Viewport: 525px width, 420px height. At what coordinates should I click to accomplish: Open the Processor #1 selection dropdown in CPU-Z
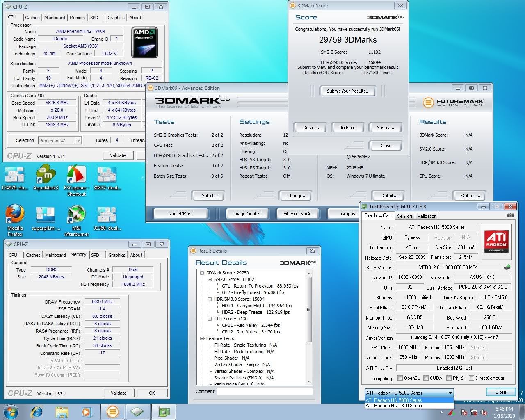[60, 141]
